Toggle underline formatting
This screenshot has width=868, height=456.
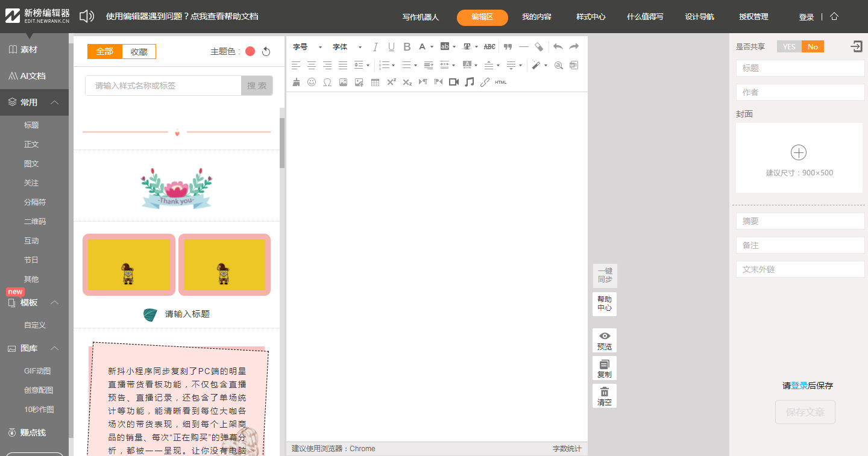coord(391,47)
